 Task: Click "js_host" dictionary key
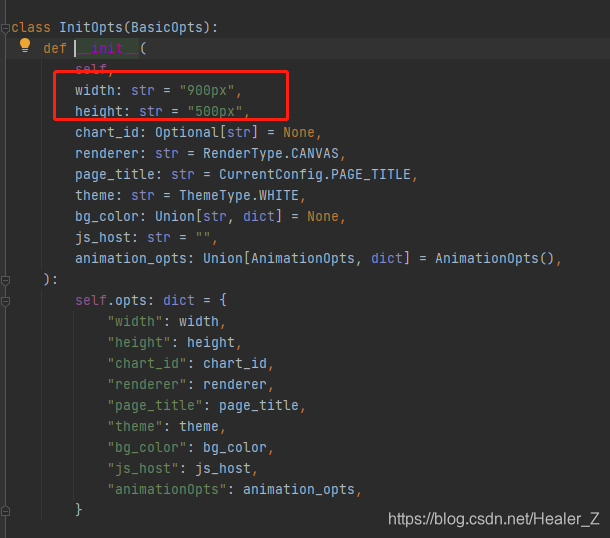pos(143,468)
